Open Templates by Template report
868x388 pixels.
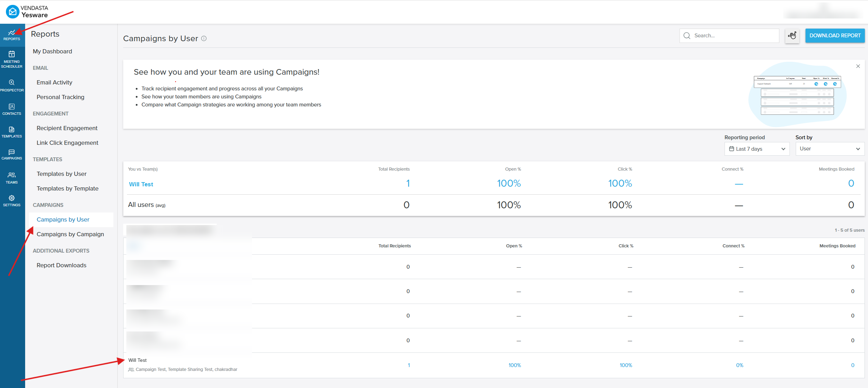67,188
